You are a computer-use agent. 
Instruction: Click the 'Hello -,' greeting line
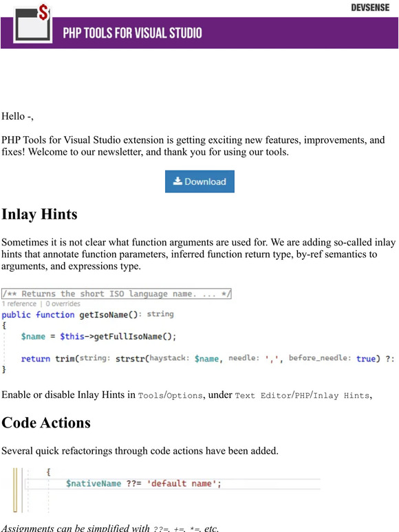(17, 116)
